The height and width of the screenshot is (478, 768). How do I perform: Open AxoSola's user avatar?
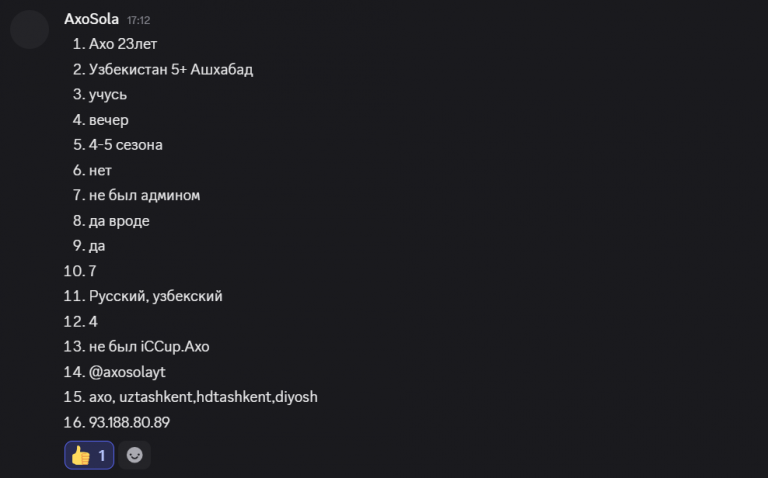click(30, 30)
